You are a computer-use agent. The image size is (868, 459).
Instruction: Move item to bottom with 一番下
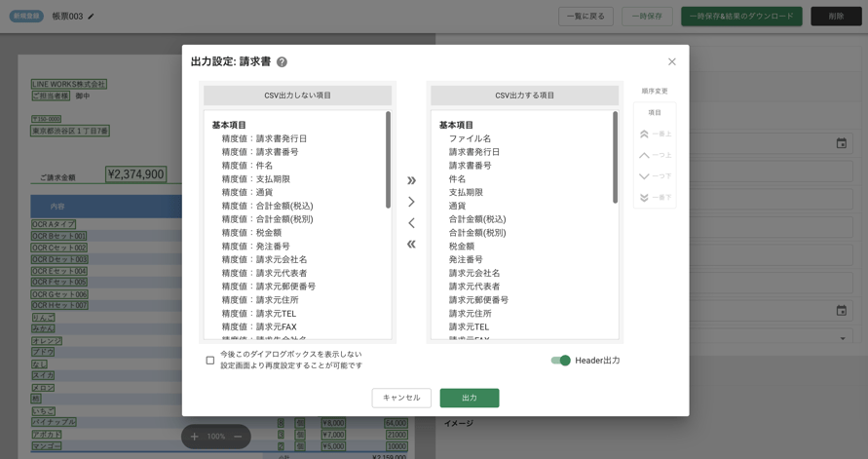(655, 198)
